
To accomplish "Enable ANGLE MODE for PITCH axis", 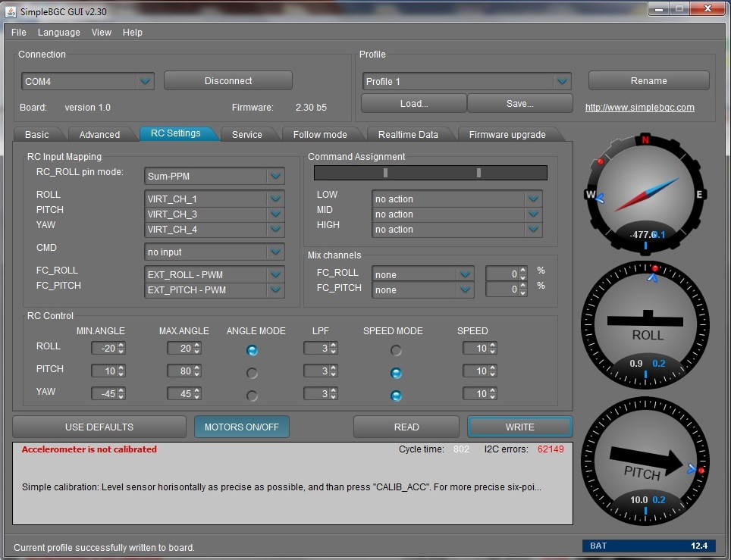I will pyautogui.click(x=253, y=374).
